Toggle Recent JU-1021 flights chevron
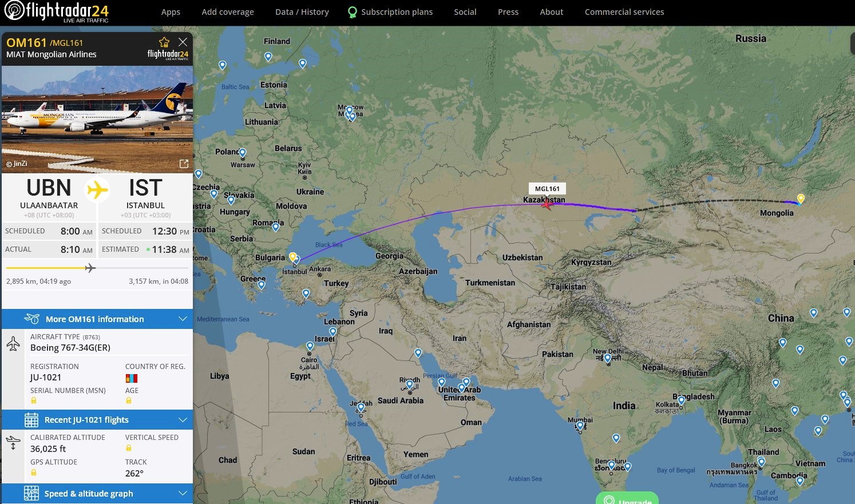 tap(183, 420)
